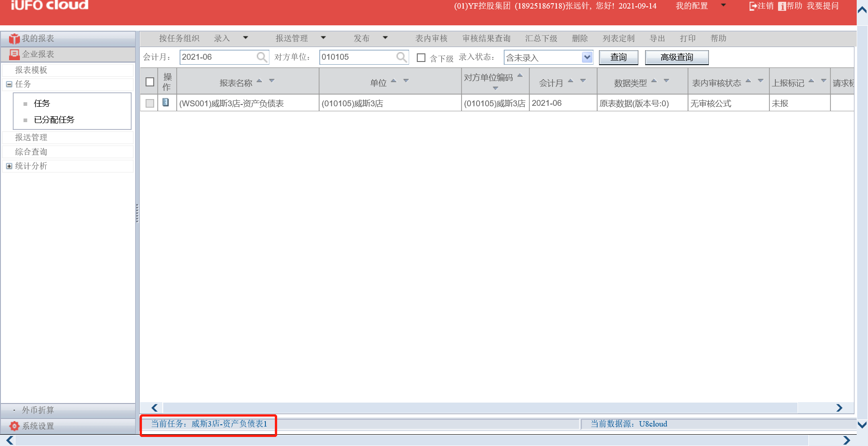This screenshot has width=868, height=446.
Task: Sort 报表名称 column ascending
Action: (x=259, y=81)
